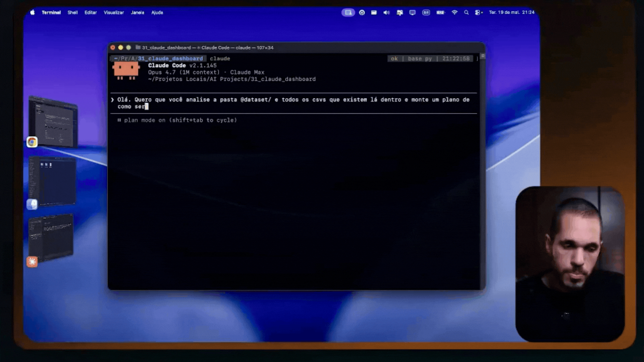Viewport: 644px width, 362px height.
Task: Open the Wi-Fi menu
Action: [x=454, y=12]
